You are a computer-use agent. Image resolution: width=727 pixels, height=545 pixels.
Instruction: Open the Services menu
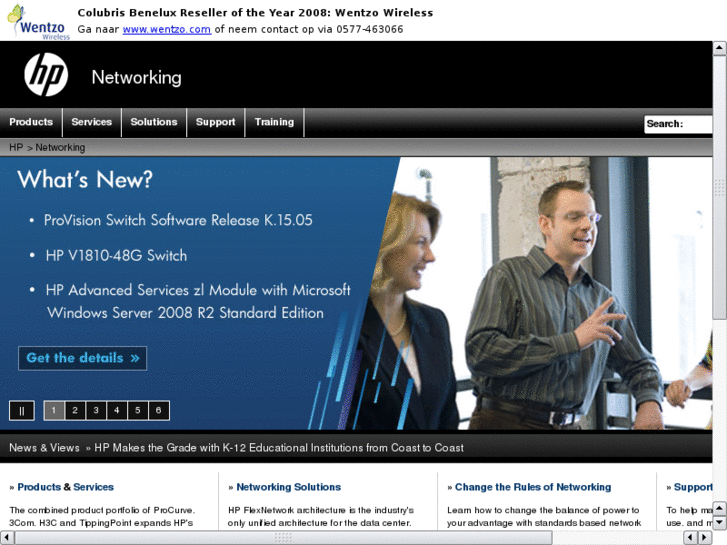(92, 122)
